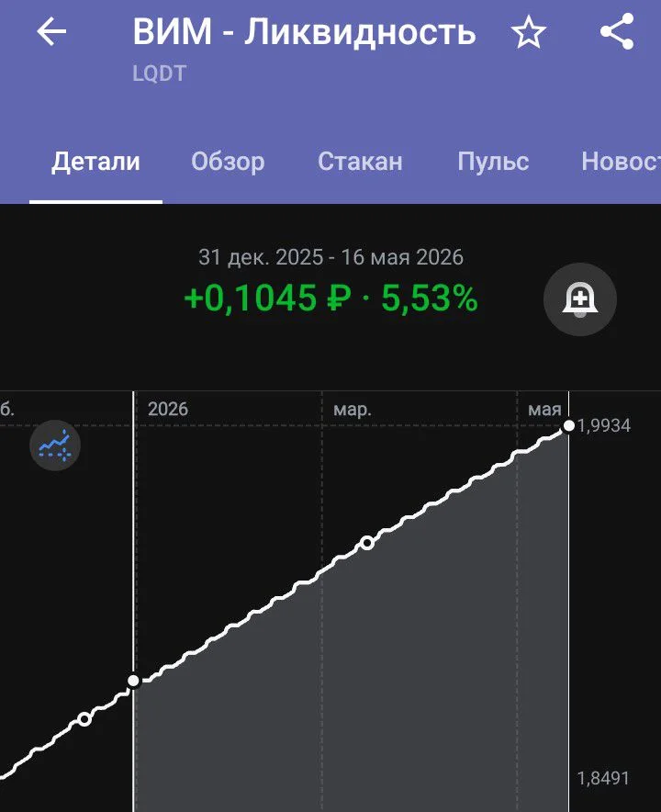Create a price alert with bell icon
This screenshot has width=661, height=812.
coord(579,299)
